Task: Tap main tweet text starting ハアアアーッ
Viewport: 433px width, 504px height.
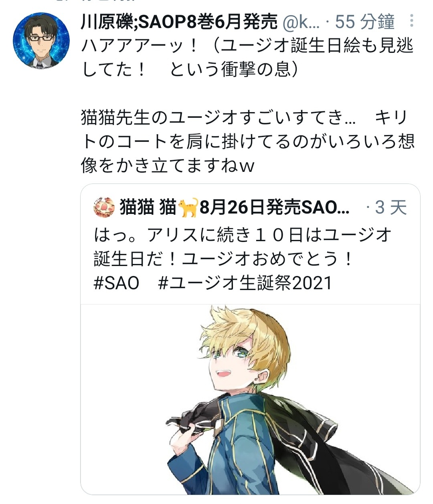Action: [x=247, y=58]
